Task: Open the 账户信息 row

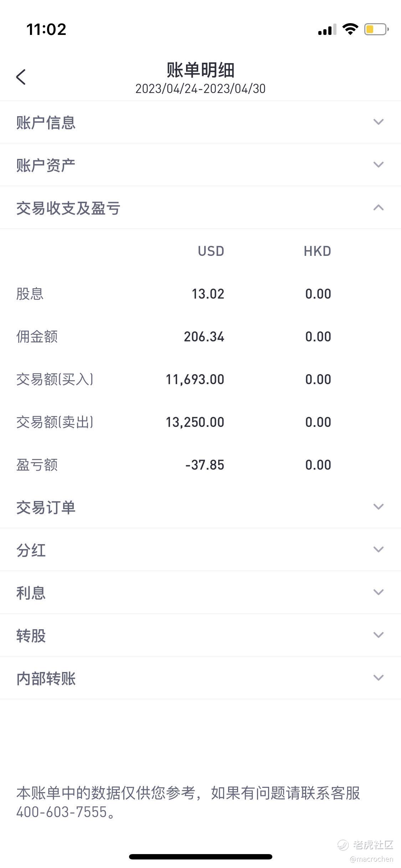Action: [x=200, y=122]
